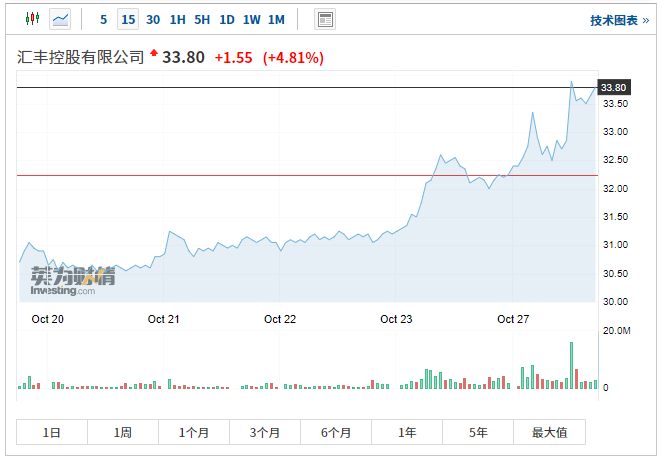
Task: Open the news overlay icon
Action: (325, 19)
